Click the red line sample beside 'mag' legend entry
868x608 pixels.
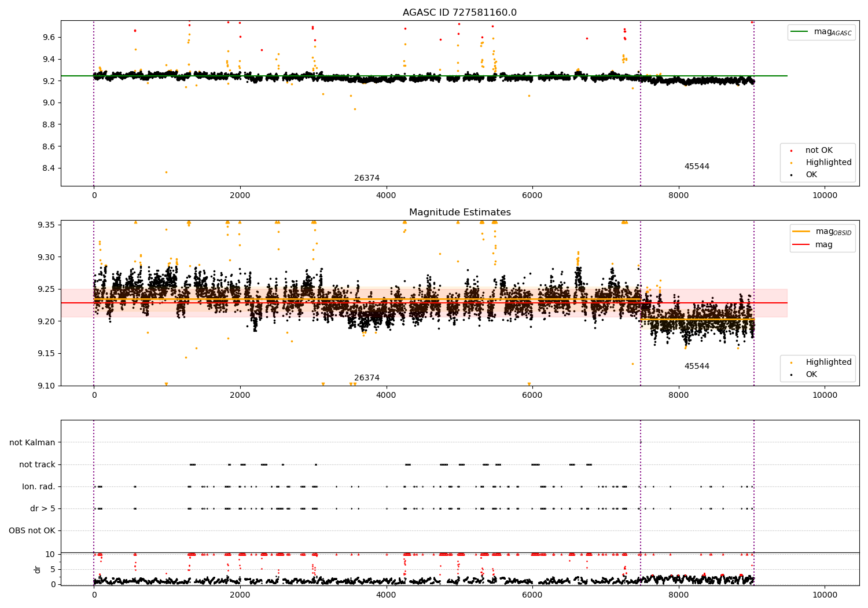click(801, 245)
